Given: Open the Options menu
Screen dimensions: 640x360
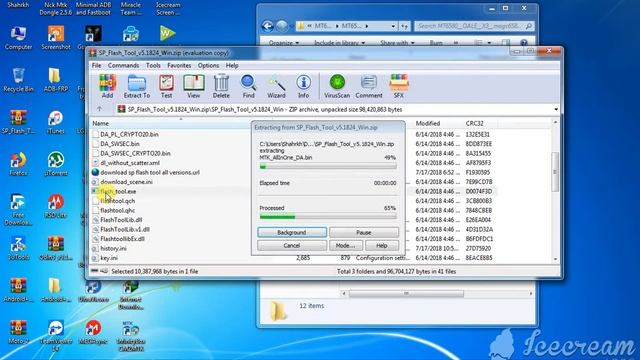Looking at the screenshot, I should (208, 65).
